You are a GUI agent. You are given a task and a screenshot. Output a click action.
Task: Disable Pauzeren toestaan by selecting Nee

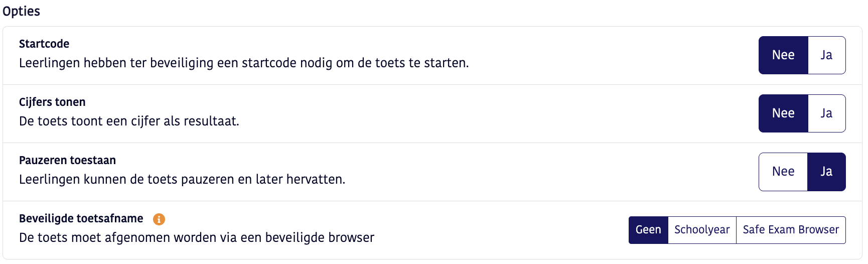[783, 172]
